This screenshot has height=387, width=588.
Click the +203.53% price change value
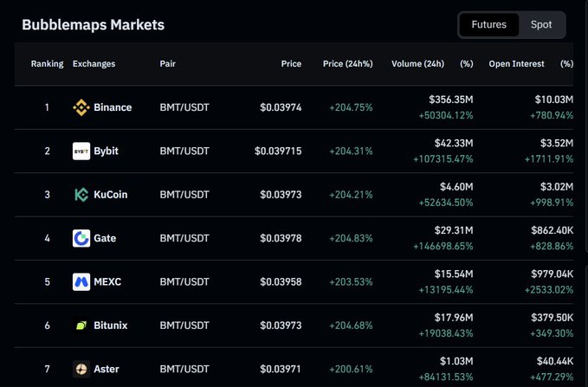coord(351,281)
